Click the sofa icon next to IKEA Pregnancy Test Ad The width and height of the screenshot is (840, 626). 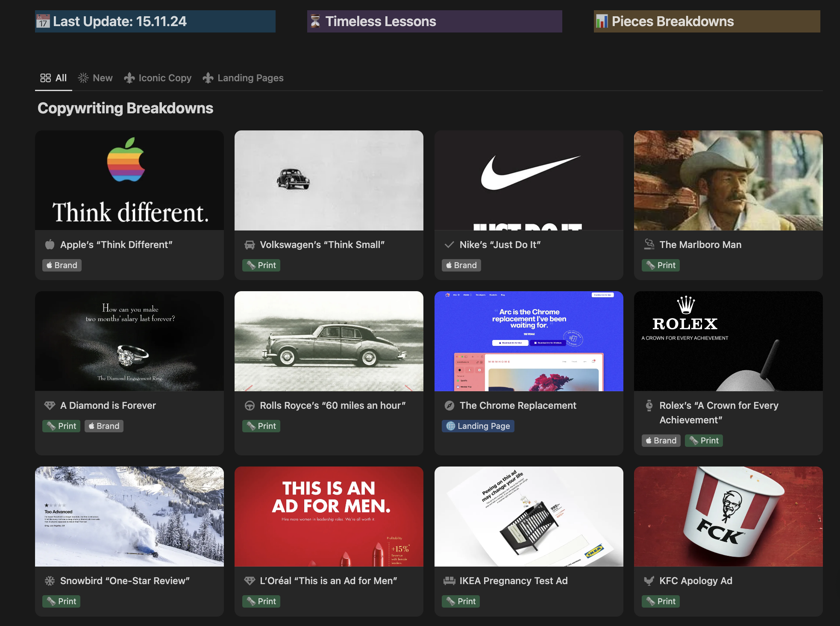(x=449, y=581)
